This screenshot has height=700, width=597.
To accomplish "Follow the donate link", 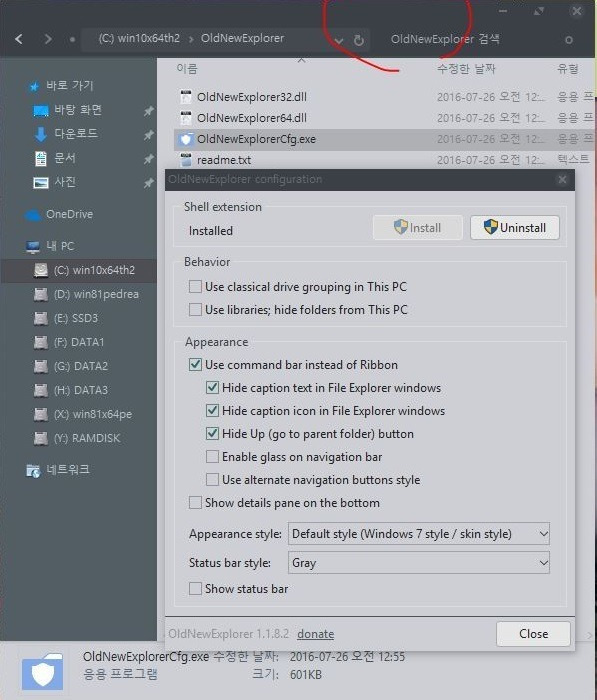I will point(316,634).
